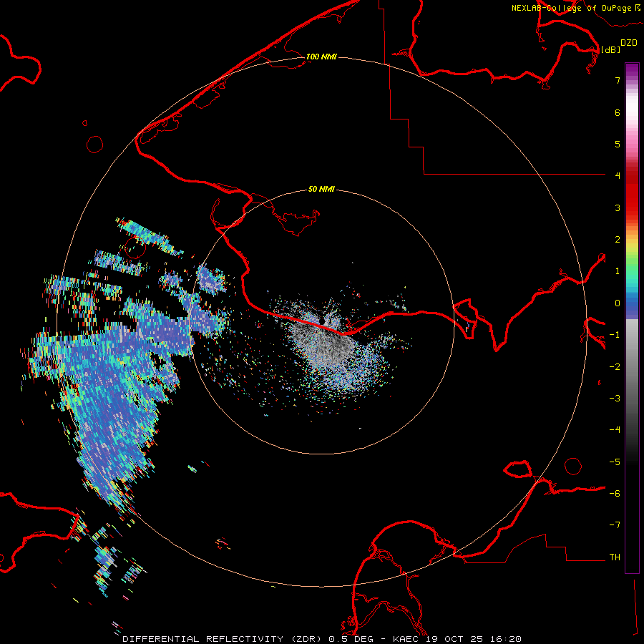Click the -3 tick label on color scale
Screen dimensions: 644x644
coord(615,399)
